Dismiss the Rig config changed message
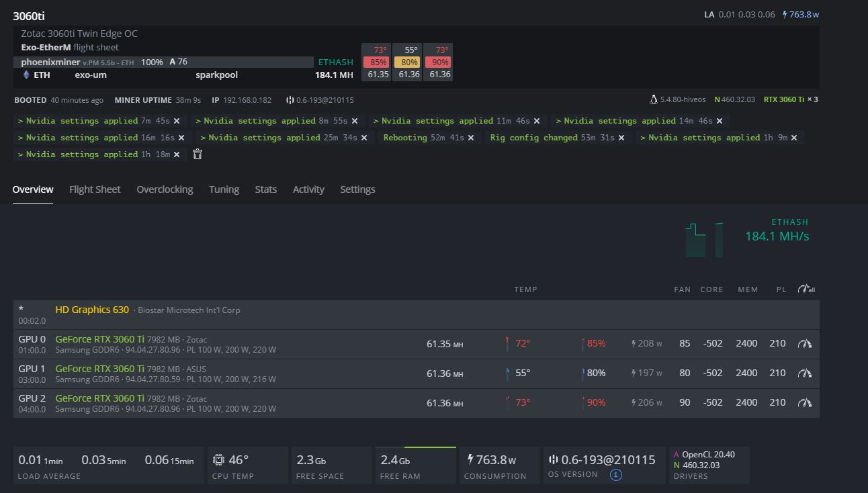 point(621,138)
